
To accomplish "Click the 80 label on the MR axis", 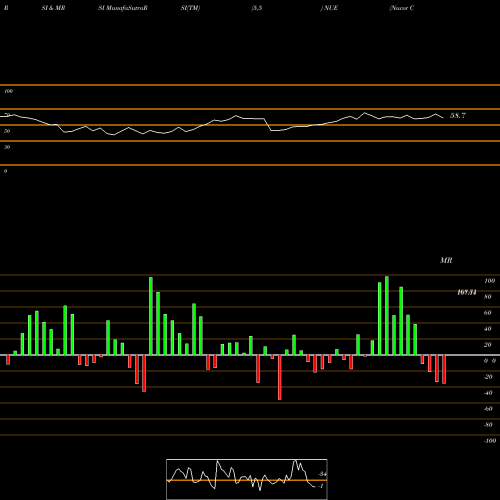I will 488,297.
